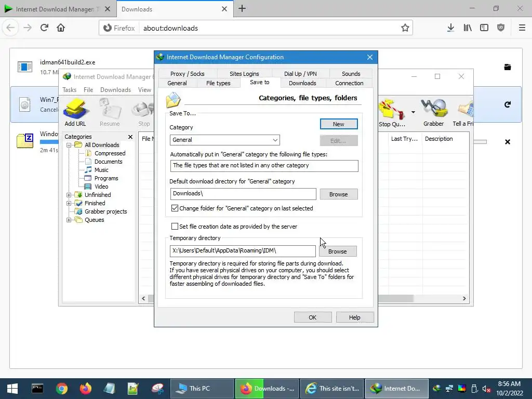The width and height of the screenshot is (532, 399).
Task: Retry the Win7 download
Action: coord(508,104)
